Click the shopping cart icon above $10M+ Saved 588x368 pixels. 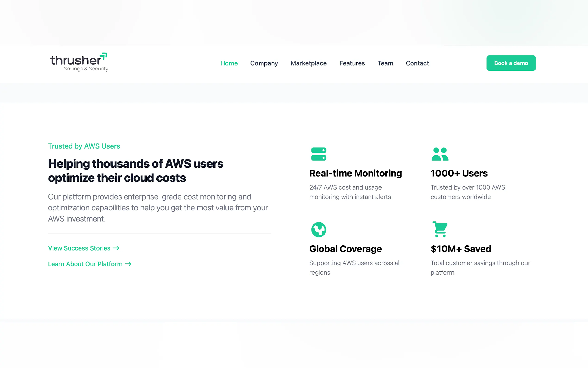coord(440,229)
